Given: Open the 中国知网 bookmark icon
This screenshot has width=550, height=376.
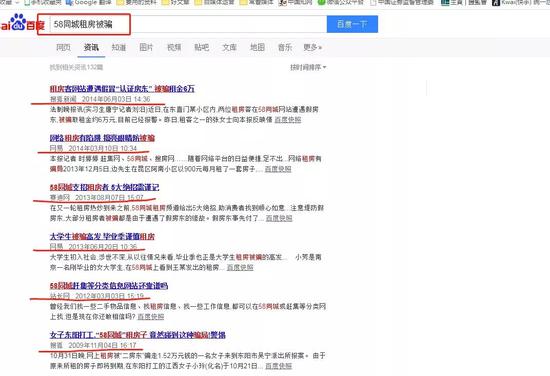Looking at the screenshot, I should click(x=282, y=2).
